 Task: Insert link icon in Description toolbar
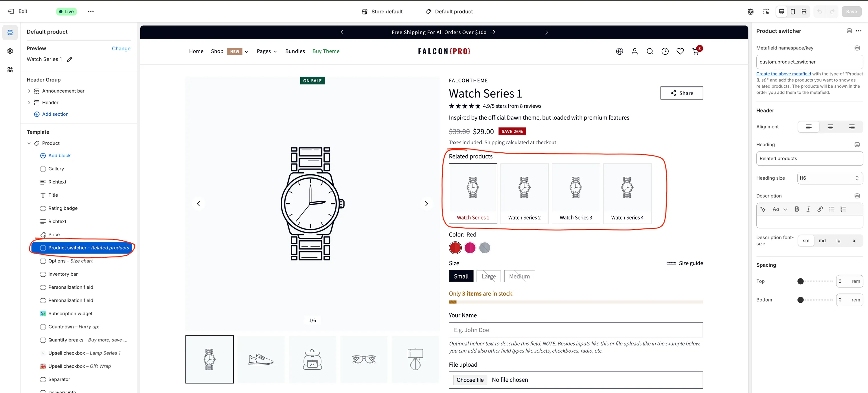pos(820,209)
